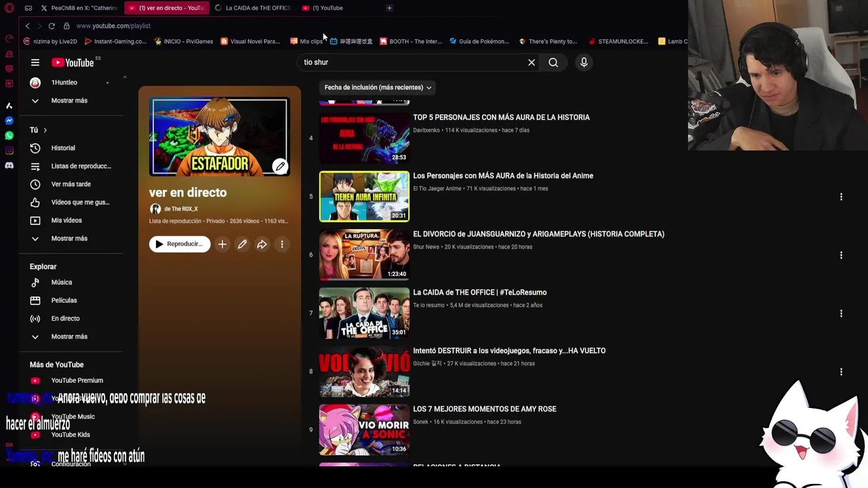Open the Opera menu logo

[x=9, y=8]
